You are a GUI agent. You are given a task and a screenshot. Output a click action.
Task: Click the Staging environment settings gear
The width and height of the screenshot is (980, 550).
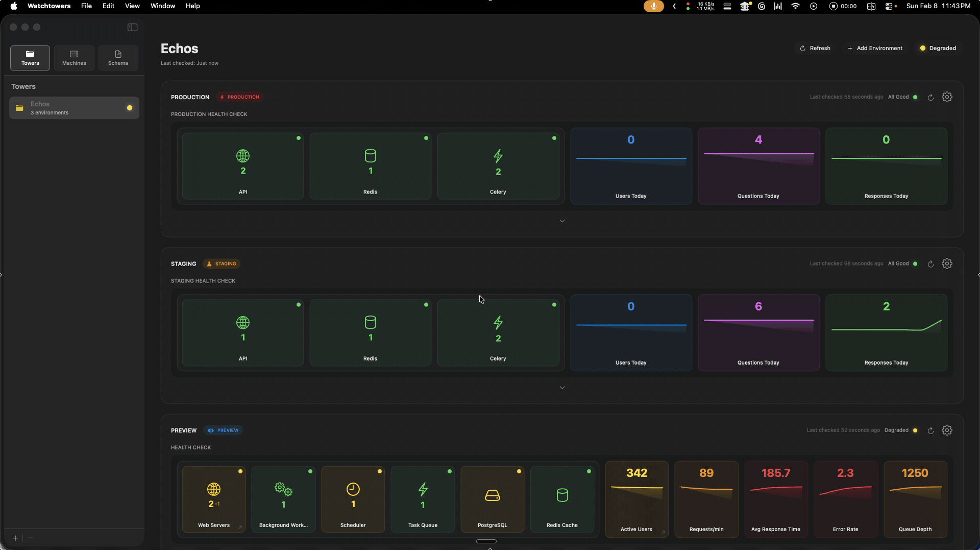coord(947,264)
